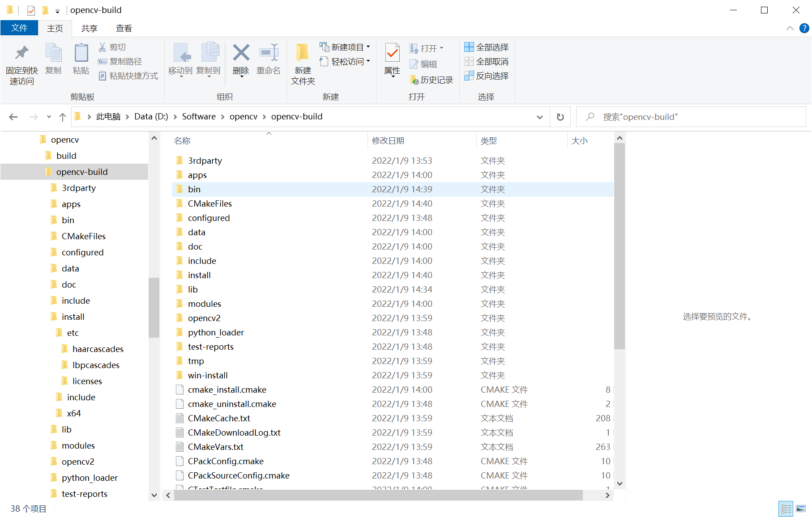Viewport: 812px width, 517px height.
Task: Sort by Date modified (修改日期) column header
Action: 422,140
